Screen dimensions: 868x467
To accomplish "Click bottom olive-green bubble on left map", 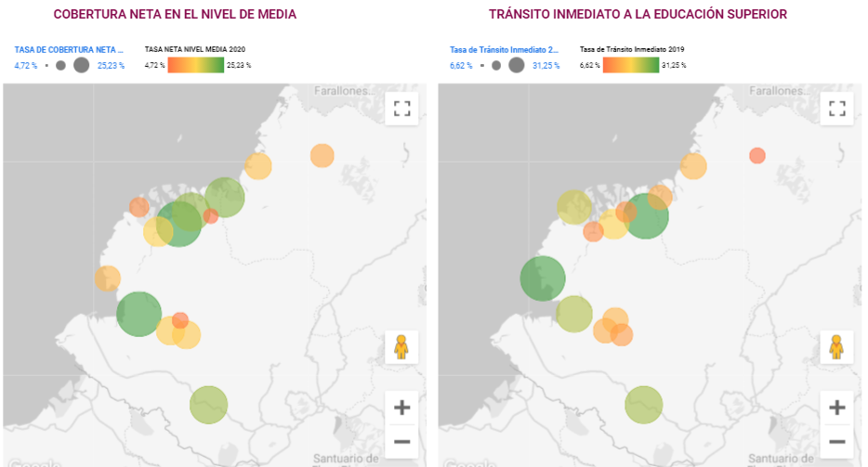I will click(x=209, y=404).
